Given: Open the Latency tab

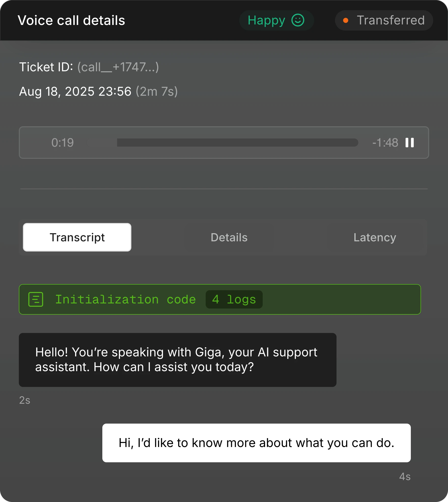Looking at the screenshot, I should pos(375,237).
